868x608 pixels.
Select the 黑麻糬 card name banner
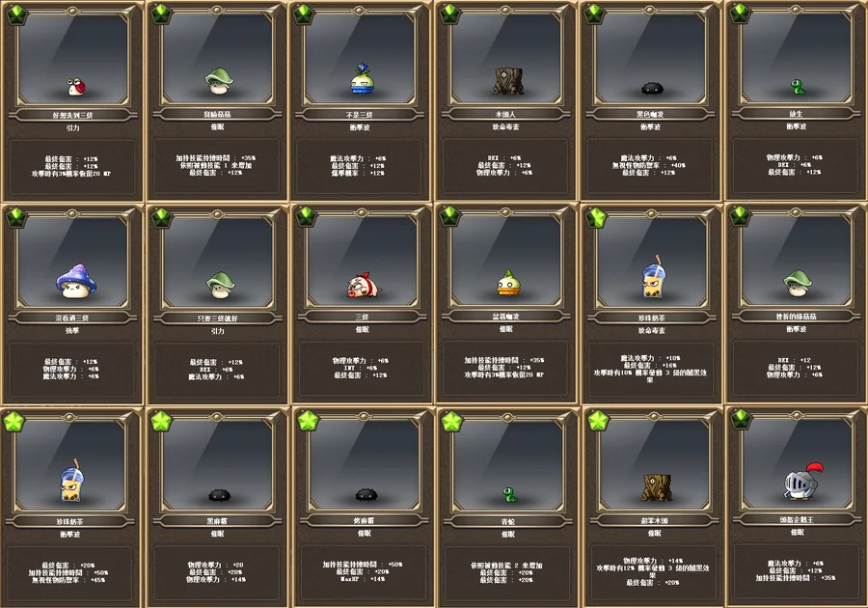point(218,521)
